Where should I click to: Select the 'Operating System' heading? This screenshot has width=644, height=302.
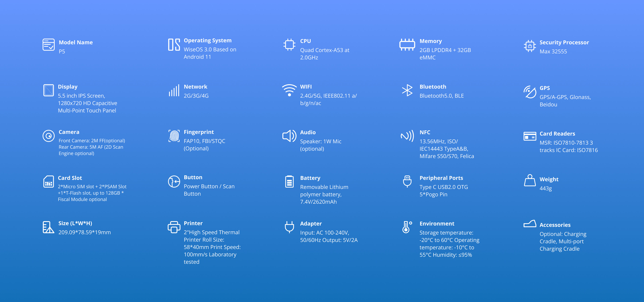[207, 40]
